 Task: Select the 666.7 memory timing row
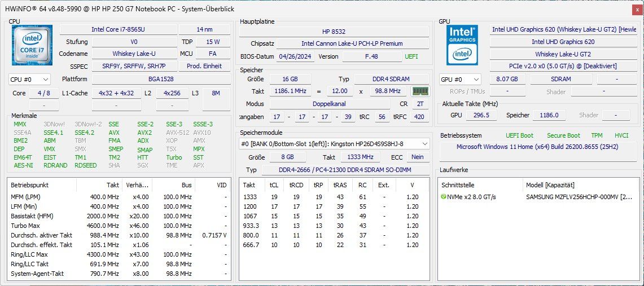[334, 245]
